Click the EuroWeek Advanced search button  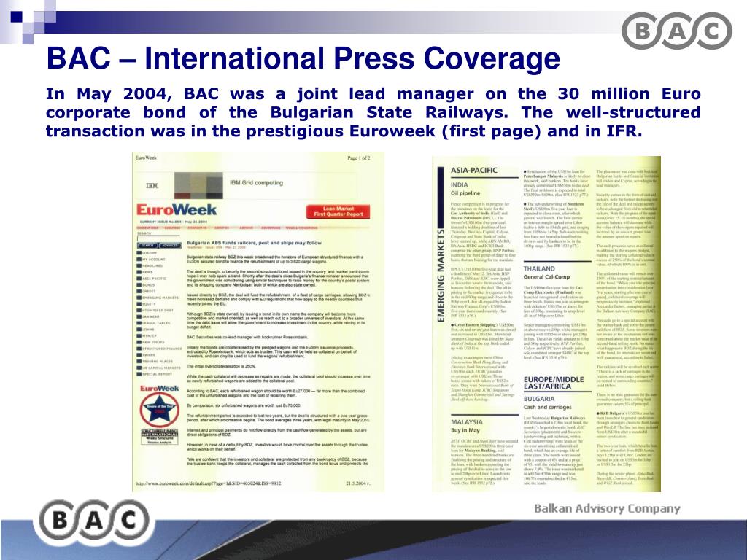(x=170, y=245)
